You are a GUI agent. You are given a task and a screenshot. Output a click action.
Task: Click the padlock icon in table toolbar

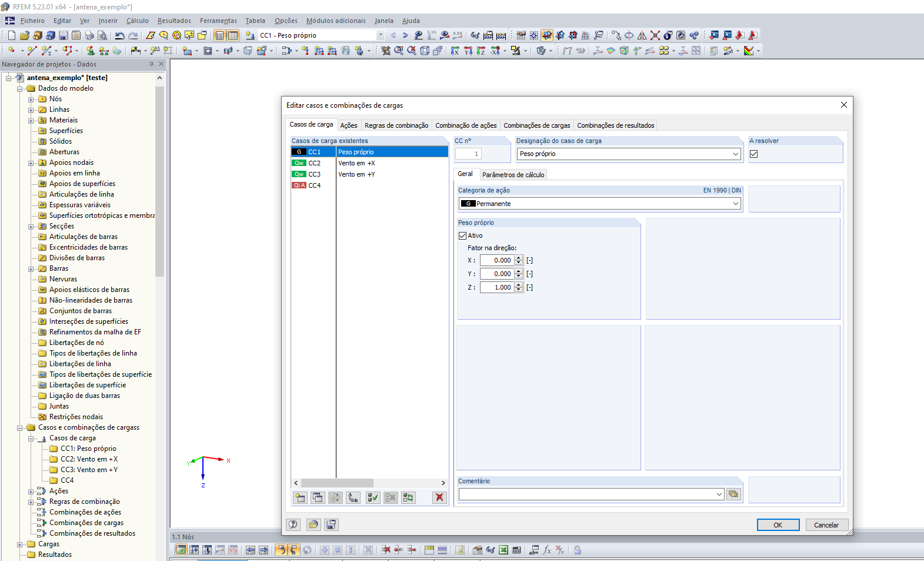(578, 550)
